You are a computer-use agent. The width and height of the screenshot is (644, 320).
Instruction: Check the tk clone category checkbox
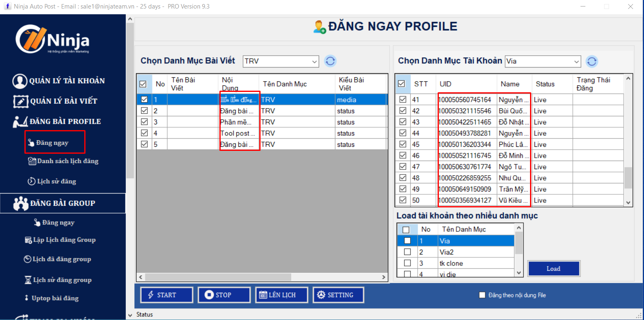coord(407,263)
